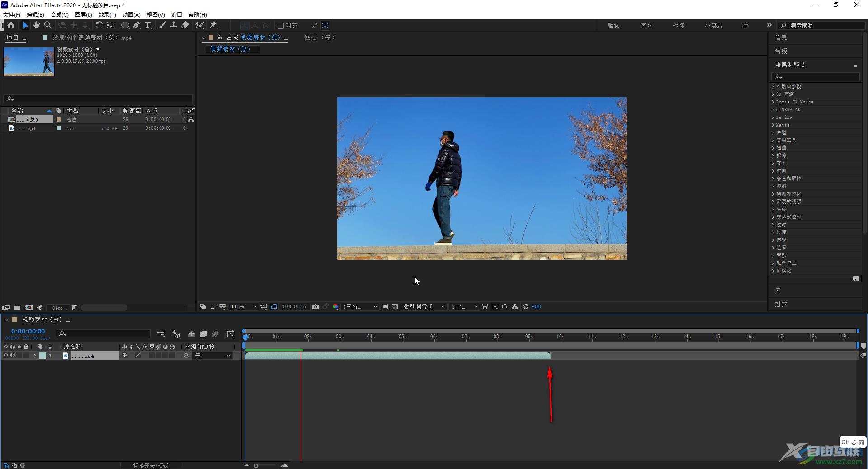Click the mp4 layer label color swatch
This screenshot has width=868, height=469.
pos(42,356)
